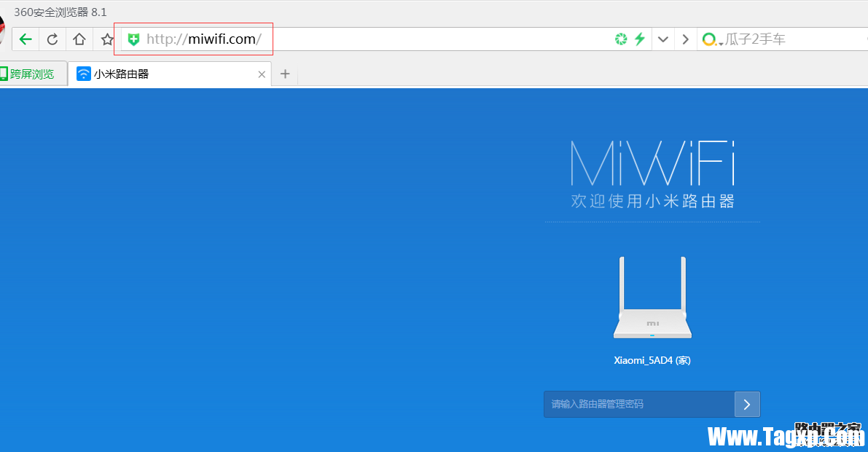Screen dimensions: 868x452
Task: Click the green lightning speed-mode icon
Action: (x=640, y=39)
